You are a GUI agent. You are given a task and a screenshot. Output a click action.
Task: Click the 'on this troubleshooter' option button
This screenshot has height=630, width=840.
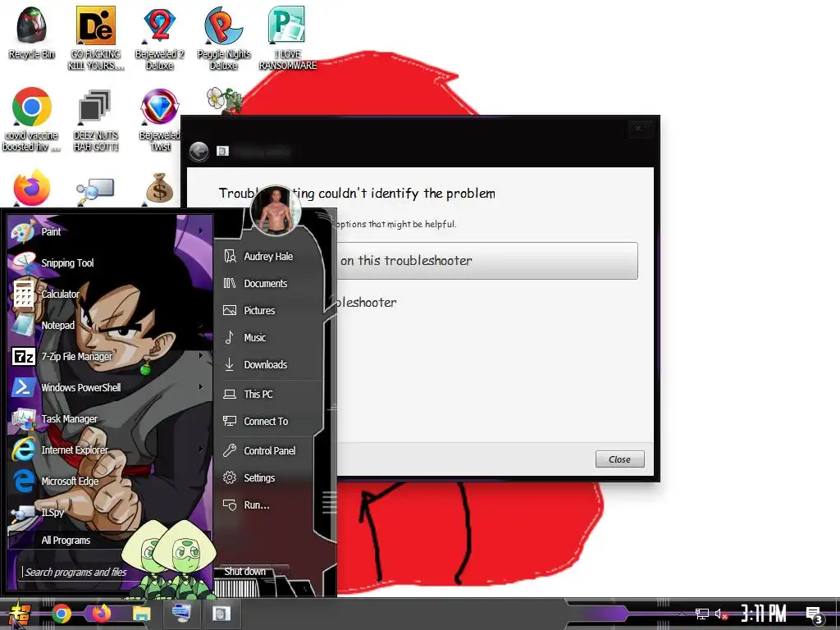pos(487,261)
